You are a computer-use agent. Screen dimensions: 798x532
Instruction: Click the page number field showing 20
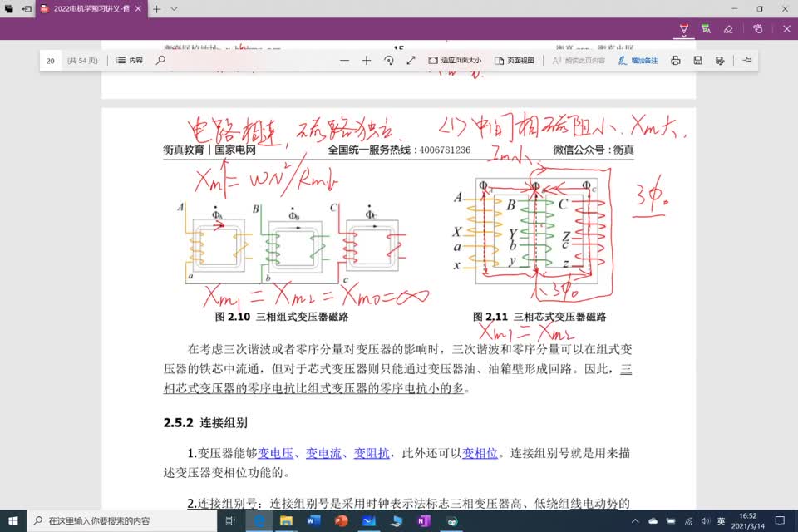51,61
